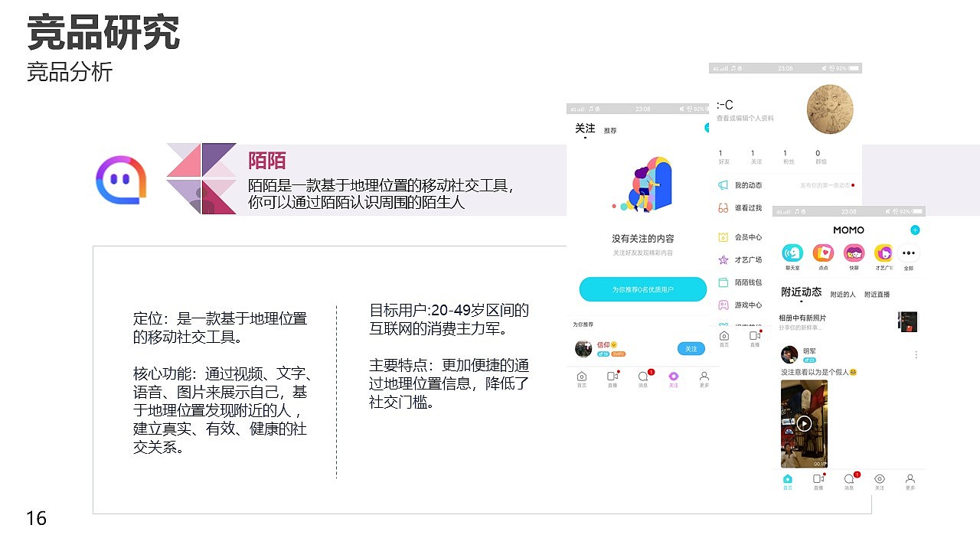Image resolution: width=980 pixels, height=551 pixels.
Task: Tap the 聊天室 chat room icon
Action: click(x=792, y=253)
